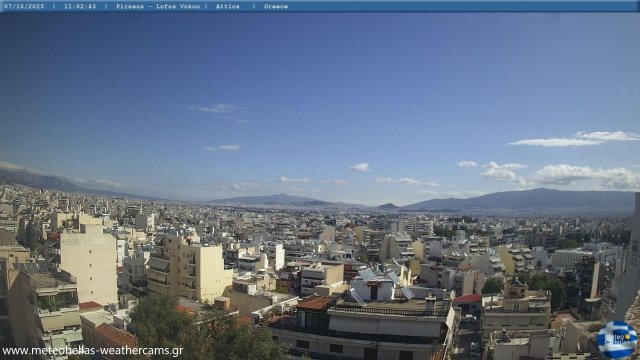Screen dimensions: 640x360
Task: Click the timestamp "11:02:43"
Action: tap(80, 7)
